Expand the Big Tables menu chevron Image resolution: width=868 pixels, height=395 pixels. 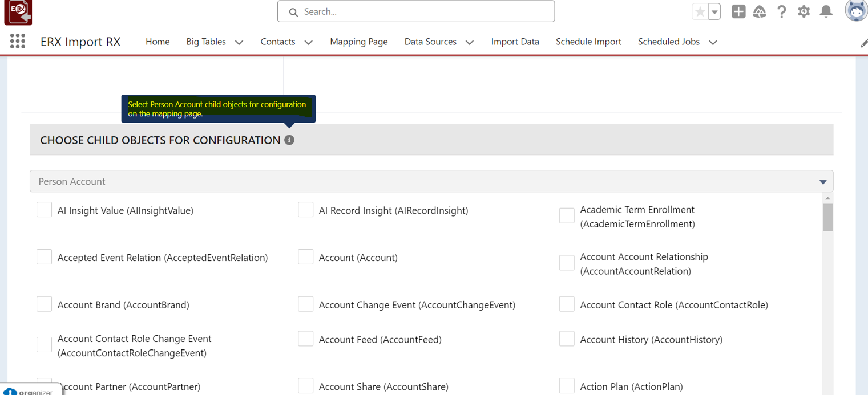(x=239, y=42)
